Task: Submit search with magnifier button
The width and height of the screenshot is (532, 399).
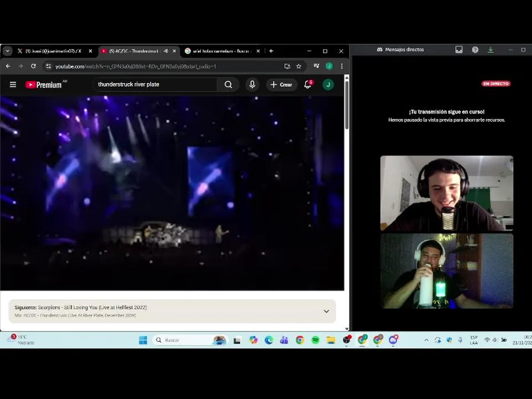Action: pos(228,84)
